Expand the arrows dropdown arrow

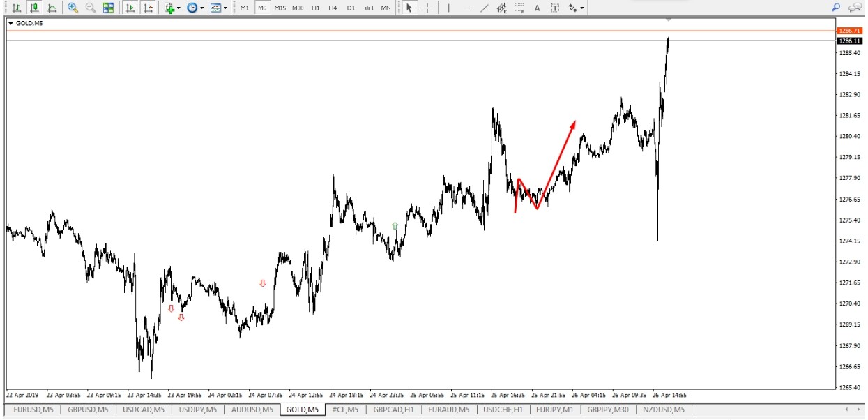pyautogui.click(x=582, y=8)
